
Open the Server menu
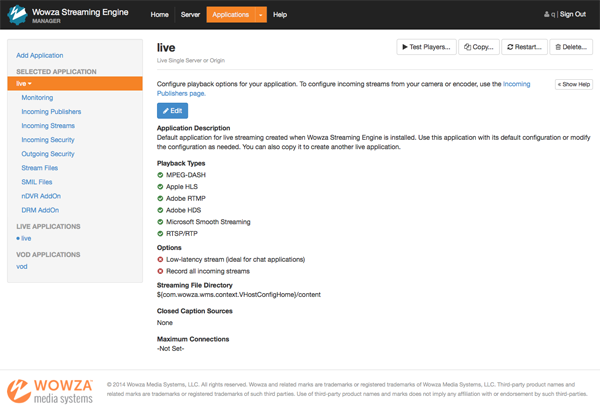[x=190, y=15]
